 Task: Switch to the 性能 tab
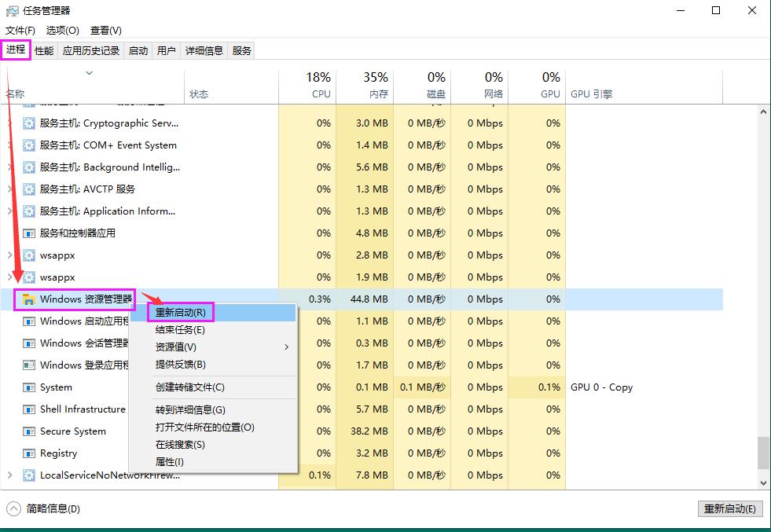pyautogui.click(x=44, y=50)
